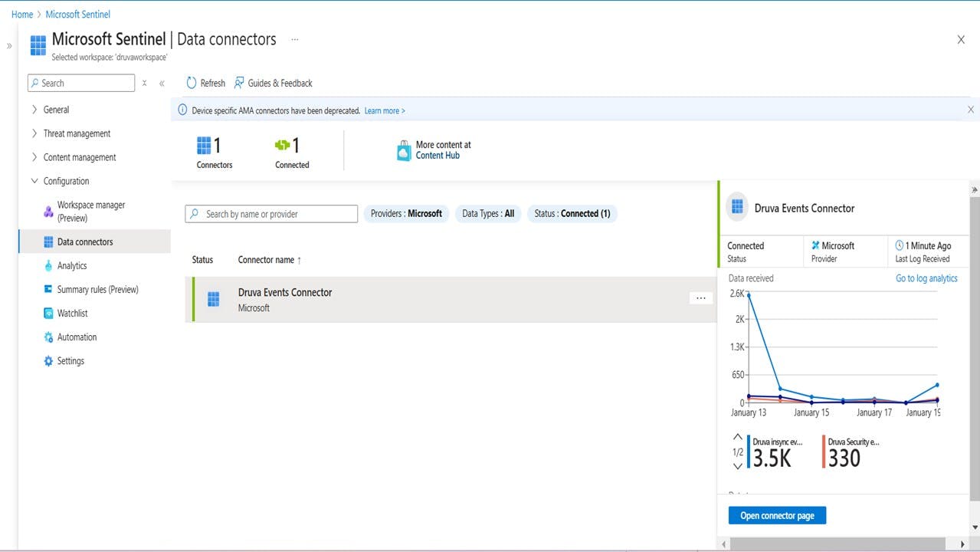Screen dimensions: 980x552
Task: Open Automation gear icon item
Action: click(49, 337)
